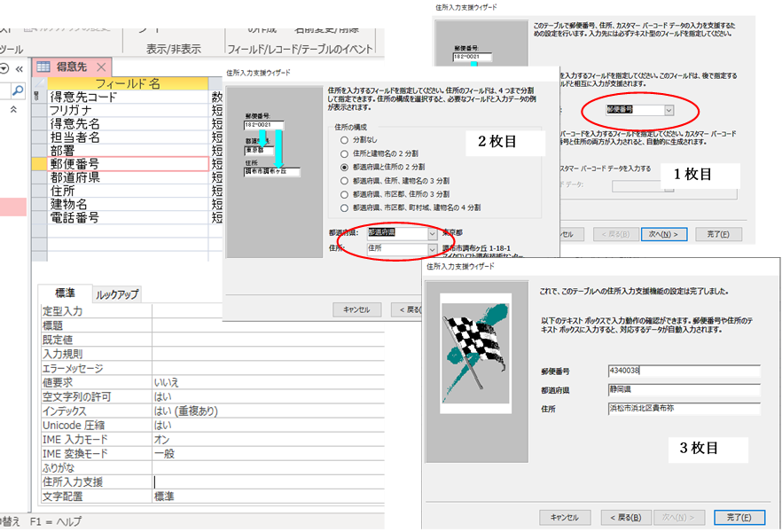Close the 得意先 table tab
Screen dimensions: 782x532
tap(101, 68)
